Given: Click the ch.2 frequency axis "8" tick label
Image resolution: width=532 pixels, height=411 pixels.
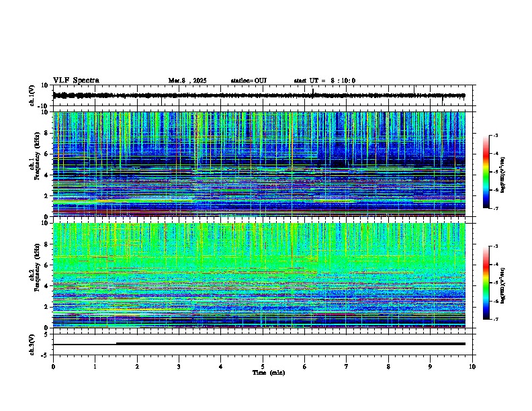Looking at the screenshot, I should [x=46, y=244].
